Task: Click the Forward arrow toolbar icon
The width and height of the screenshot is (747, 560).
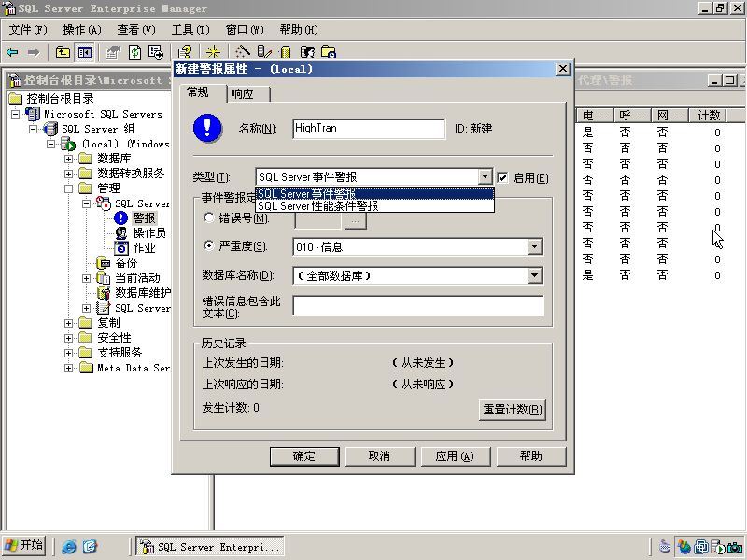Action: point(34,52)
